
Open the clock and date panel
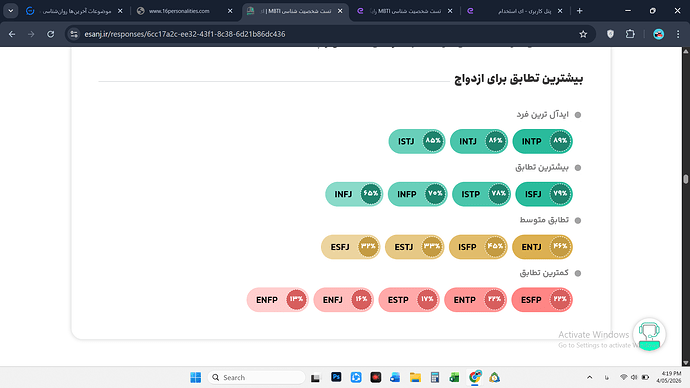(668, 377)
